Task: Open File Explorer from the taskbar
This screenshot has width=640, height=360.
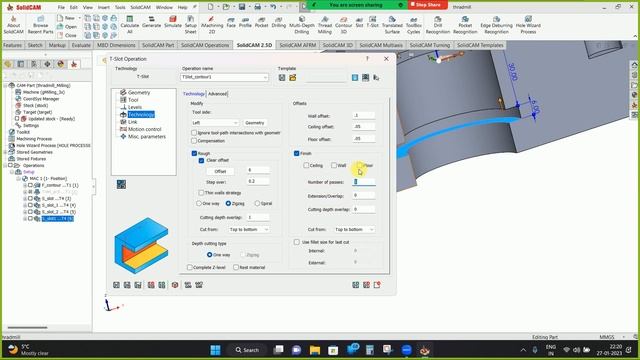Action: (x=315, y=350)
